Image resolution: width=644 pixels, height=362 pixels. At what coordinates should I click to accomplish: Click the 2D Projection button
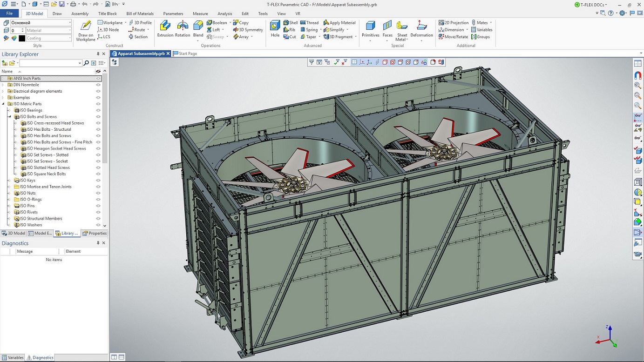click(x=454, y=22)
